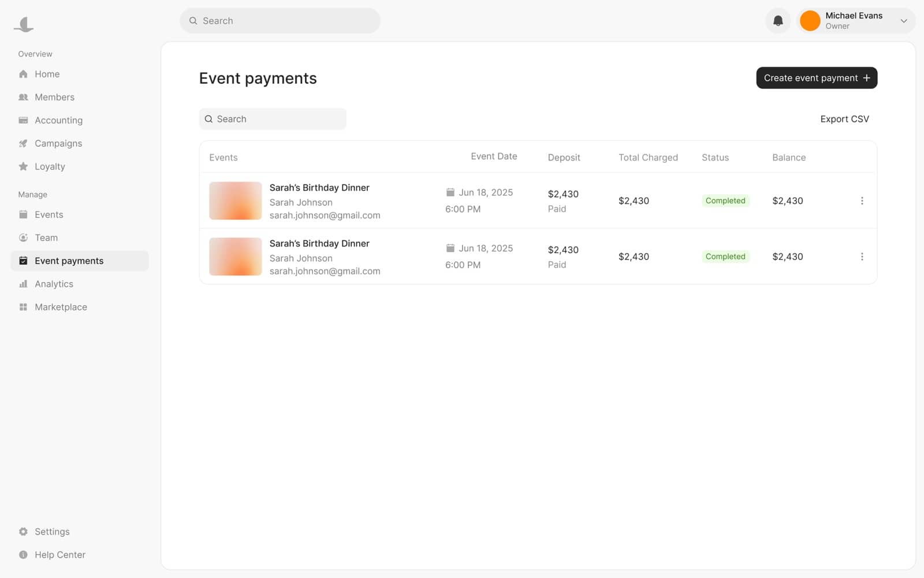
Task: Focus the top global Search field
Action: pyautogui.click(x=280, y=21)
